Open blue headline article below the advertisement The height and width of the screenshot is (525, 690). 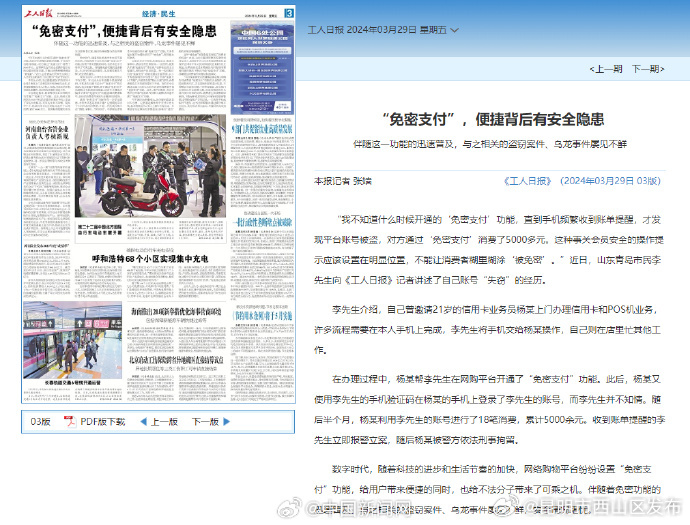click(262, 129)
